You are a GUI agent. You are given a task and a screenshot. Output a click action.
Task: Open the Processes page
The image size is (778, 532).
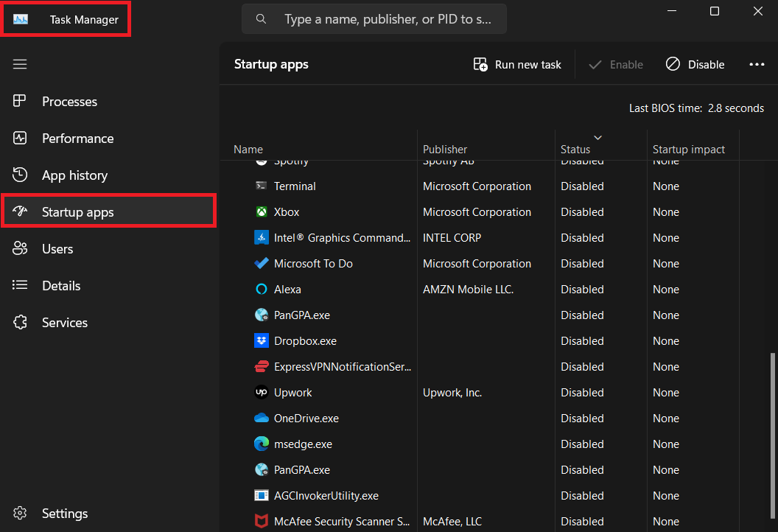tap(108, 101)
